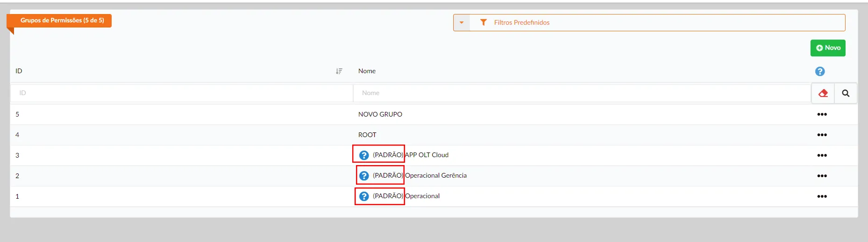The image size is (868, 242).
Task: Open actions menu for NOVO GRUPO
Action: click(x=822, y=114)
